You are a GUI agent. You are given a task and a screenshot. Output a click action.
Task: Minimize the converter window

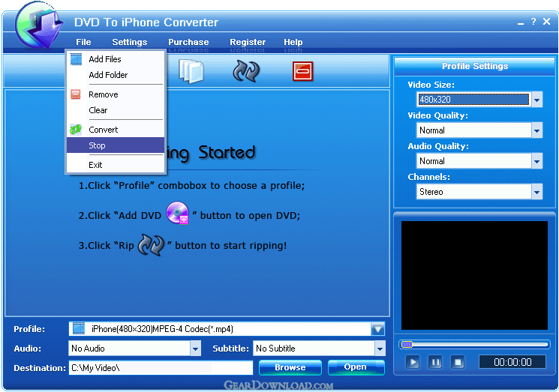tap(521, 22)
